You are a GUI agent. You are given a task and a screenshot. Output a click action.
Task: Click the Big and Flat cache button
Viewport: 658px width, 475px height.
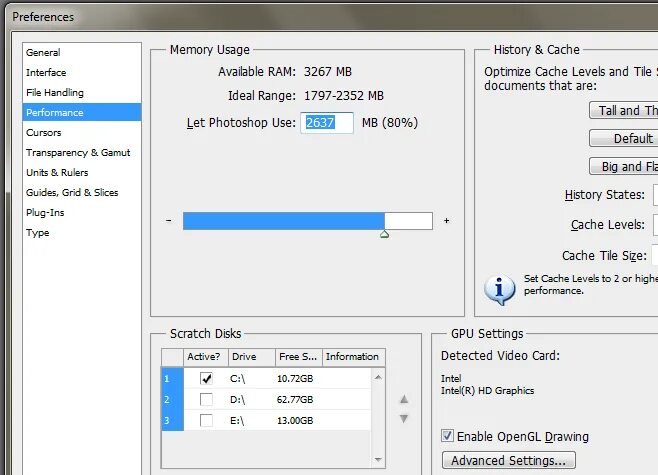tap(624, 167)
